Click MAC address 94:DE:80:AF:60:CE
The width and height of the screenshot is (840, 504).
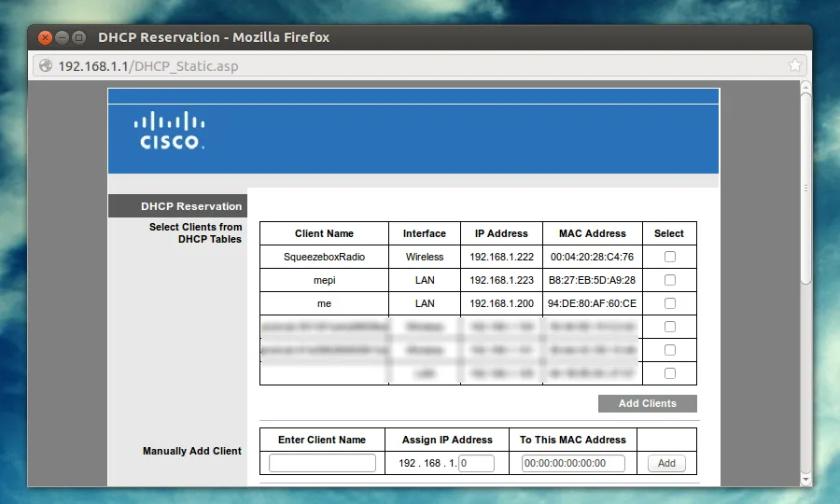point(592,303)
